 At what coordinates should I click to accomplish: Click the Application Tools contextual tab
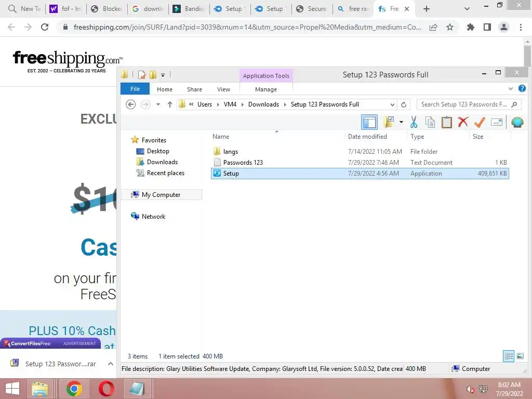(266, 76)
